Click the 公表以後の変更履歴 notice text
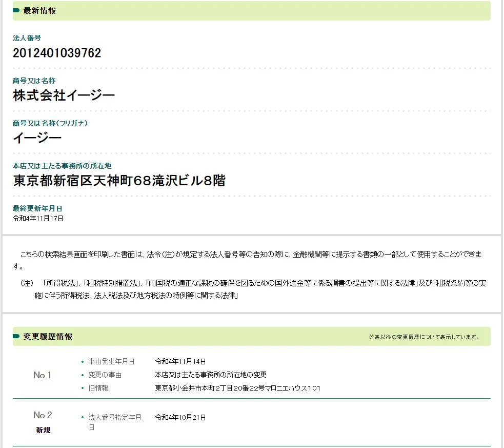Screen dimensions: 504x448 click(424, 337)
